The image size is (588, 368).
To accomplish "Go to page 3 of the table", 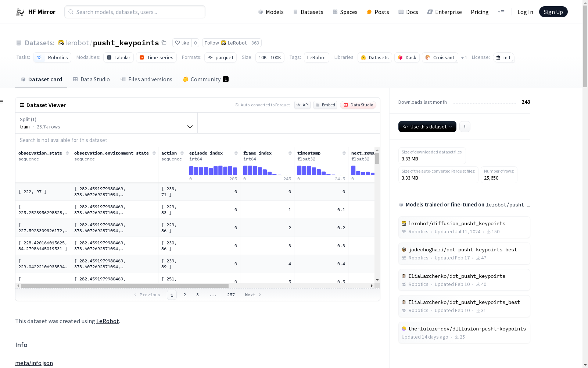I will coord(197,295).
